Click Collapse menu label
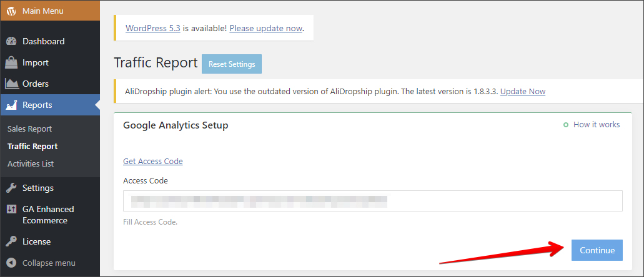Image resolution: width=644 pixels, height=277 pixels. click(x=49, y=263)
